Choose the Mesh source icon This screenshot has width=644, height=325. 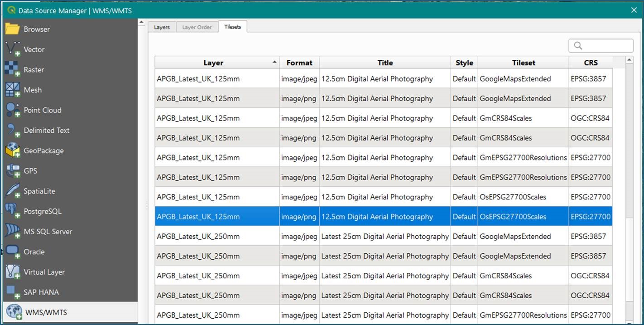click(x=13, y=90)
